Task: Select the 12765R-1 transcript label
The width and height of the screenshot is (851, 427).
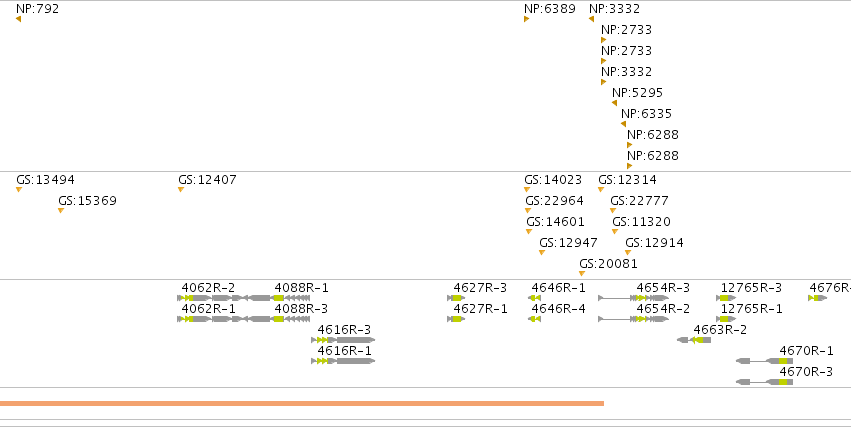Action: tap(752, 309)
